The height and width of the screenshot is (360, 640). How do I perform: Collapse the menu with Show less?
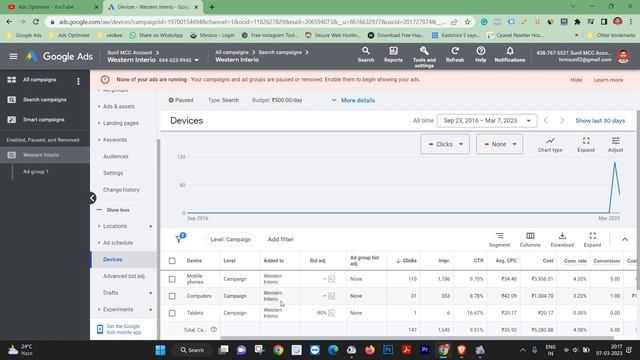click(x=113, y=210)
